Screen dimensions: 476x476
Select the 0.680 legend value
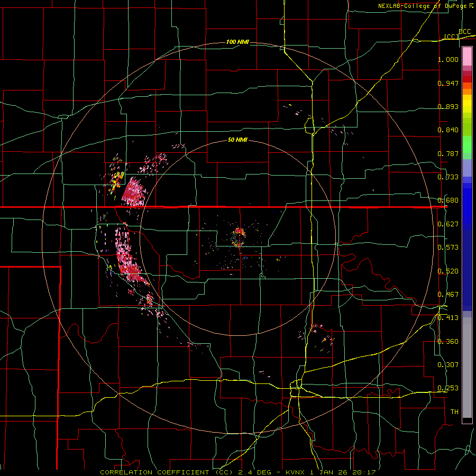point(448,200)
